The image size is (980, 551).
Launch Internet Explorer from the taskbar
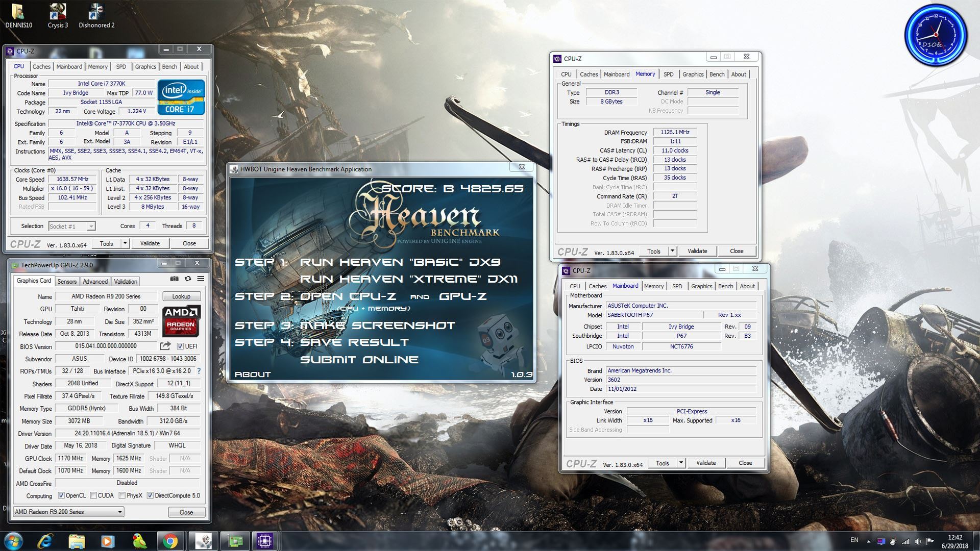pos(45,541)
